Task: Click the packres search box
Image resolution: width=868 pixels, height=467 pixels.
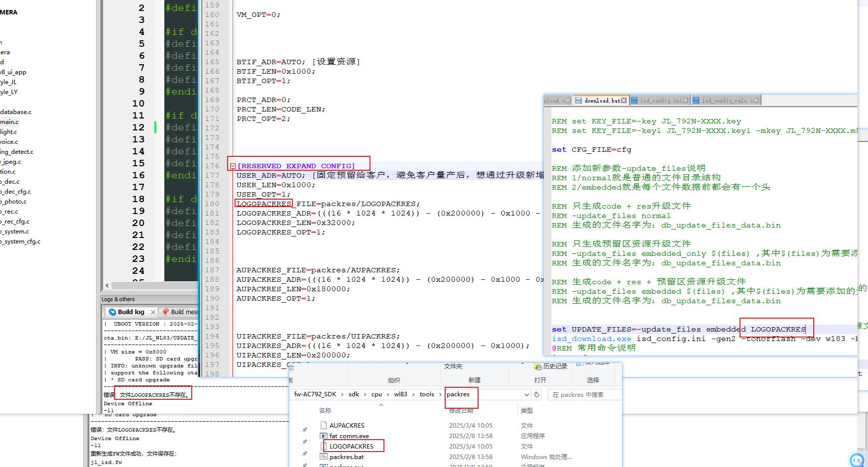Action: tap(585, 395)
